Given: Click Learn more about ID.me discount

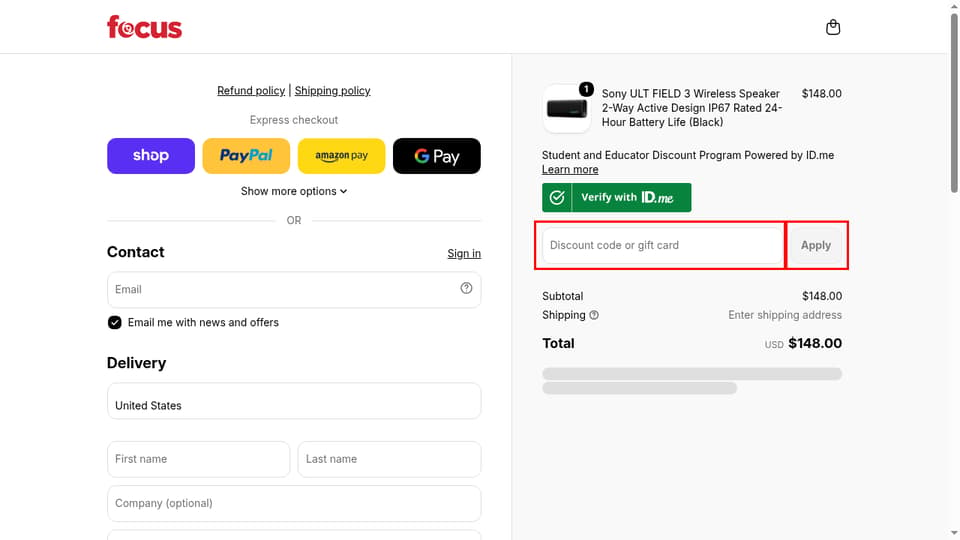Looking at the screenshot, I should [x=570, y=170].
